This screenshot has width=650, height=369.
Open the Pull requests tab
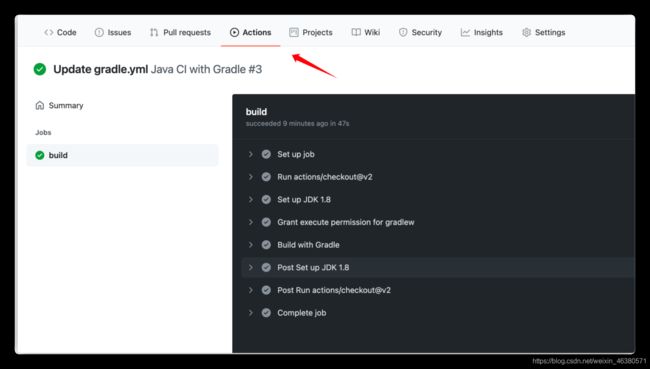point(180,32)
